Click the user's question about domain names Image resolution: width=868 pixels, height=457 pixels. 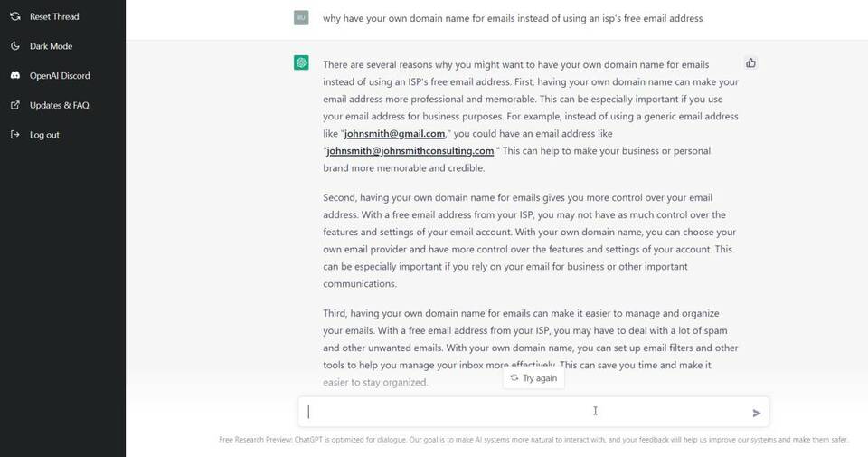[x=513, y=18]
